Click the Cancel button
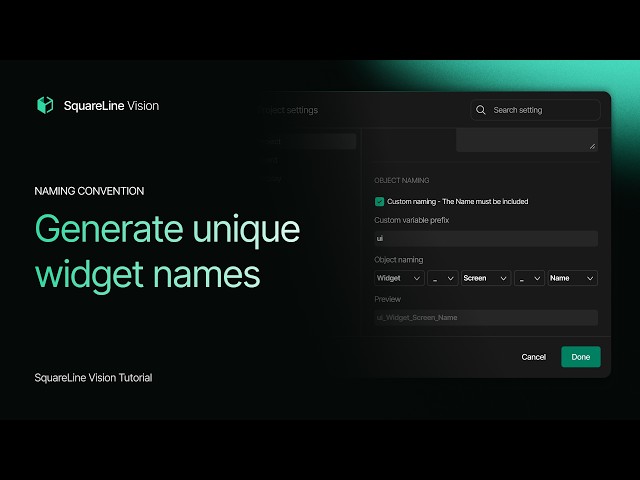Viewport: 640px width, 480px height. [533, 357]
